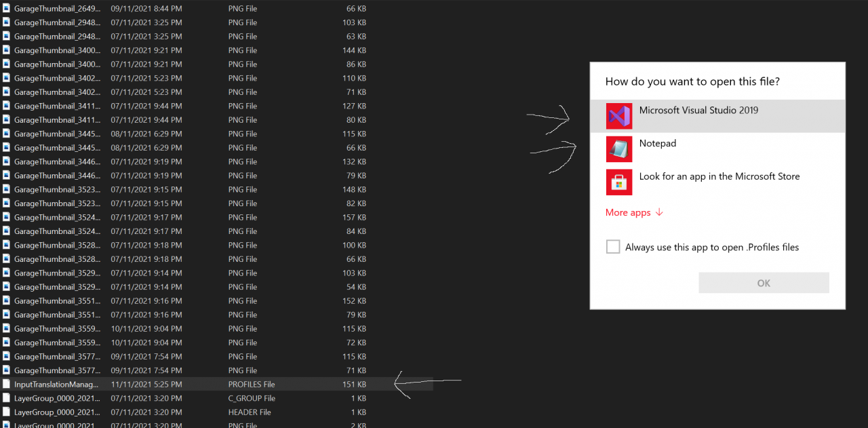The width and height of the screenshot is (868, 428).
Task: Expand the More apps list
Action: (x=634, y=212)
